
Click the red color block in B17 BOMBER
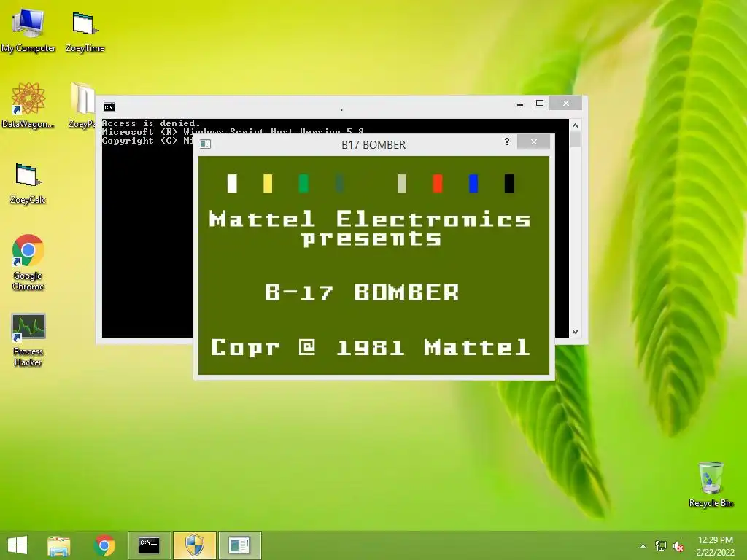[438, 183]
